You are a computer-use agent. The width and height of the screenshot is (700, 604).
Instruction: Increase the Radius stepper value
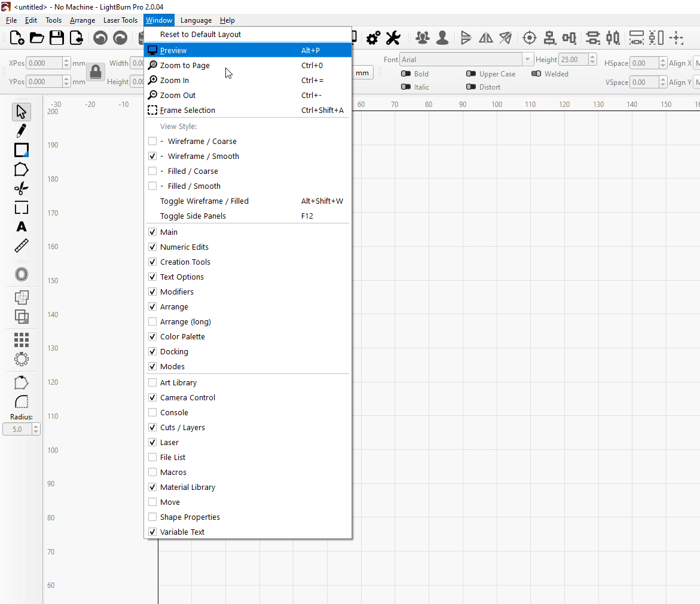pyautogui.click(x=36, y=427)
